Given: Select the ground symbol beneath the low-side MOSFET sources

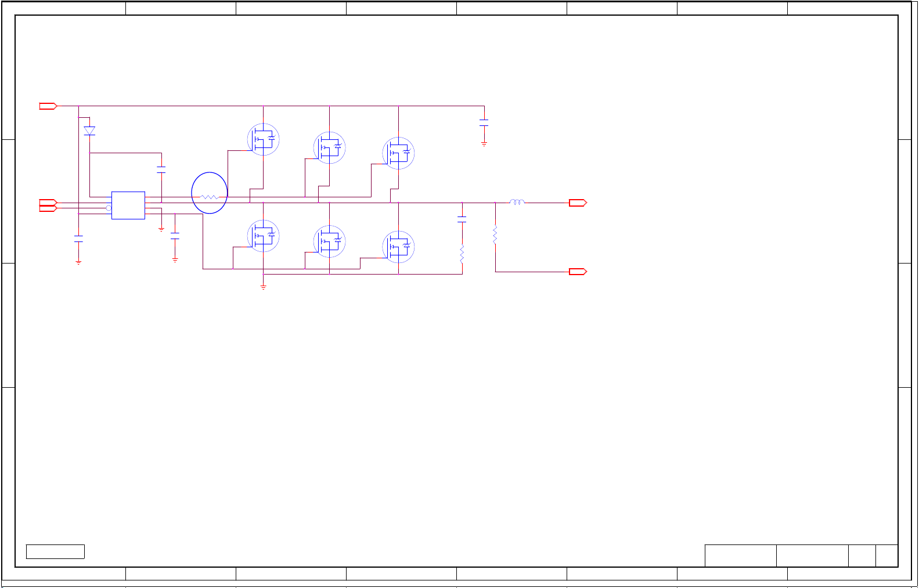Looking at the screenshot, I should (264, 287).
